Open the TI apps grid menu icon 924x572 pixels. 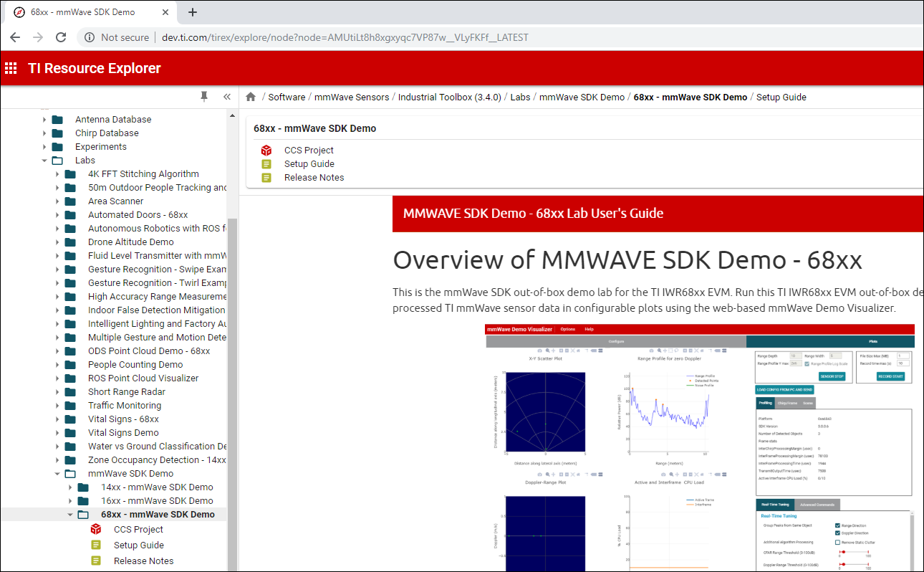(11, 68)
